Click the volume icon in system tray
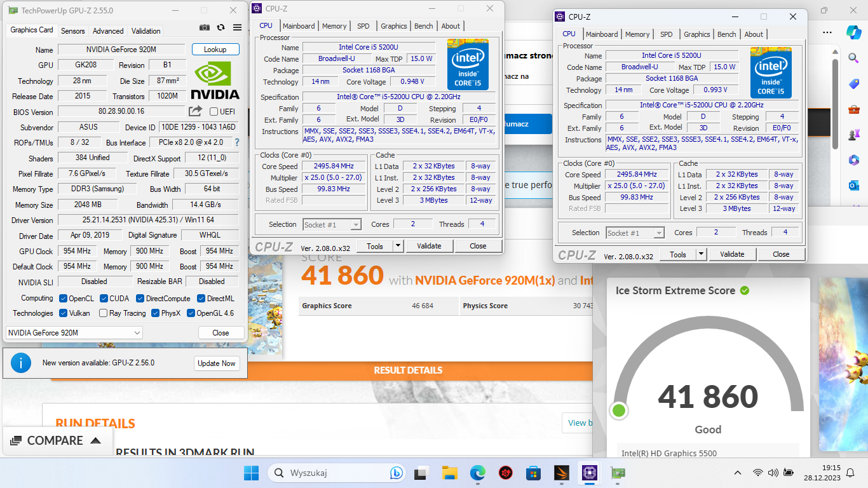Viewport: 868px width, 488px height. (x=773, y=473)
